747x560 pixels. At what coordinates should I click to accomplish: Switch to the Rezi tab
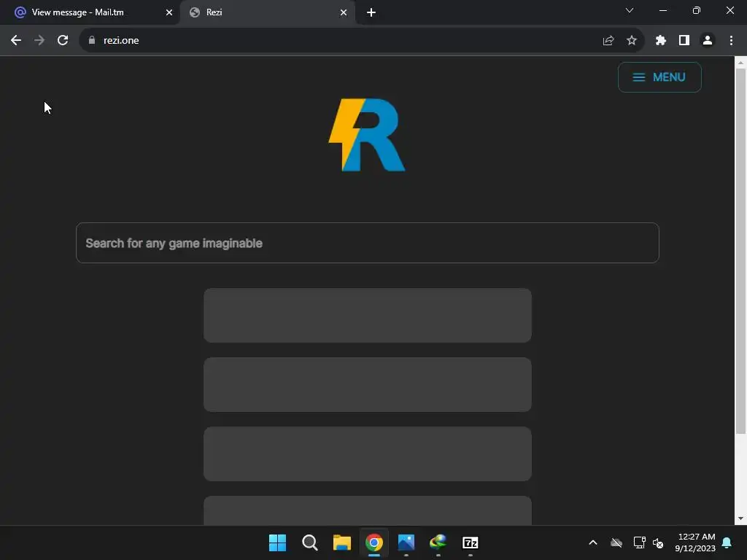pyautogui.click(x=267, y=12)
